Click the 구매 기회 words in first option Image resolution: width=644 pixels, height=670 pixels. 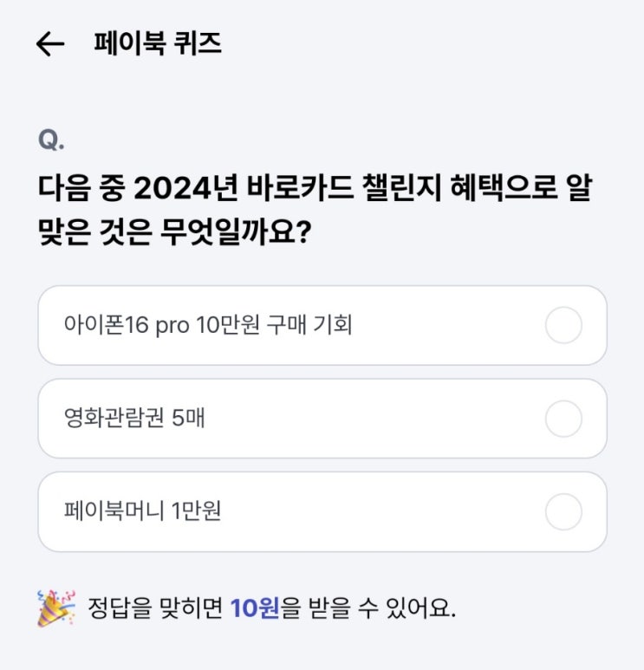click(309, 325)
